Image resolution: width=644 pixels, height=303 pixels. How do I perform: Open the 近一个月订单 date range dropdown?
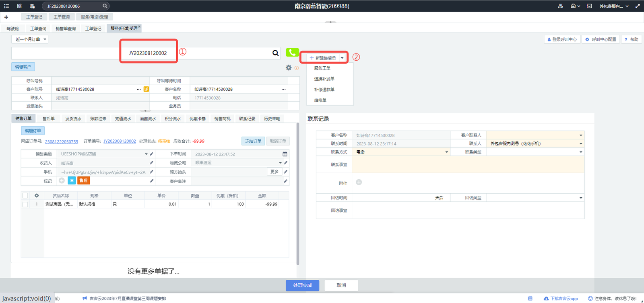31,39
